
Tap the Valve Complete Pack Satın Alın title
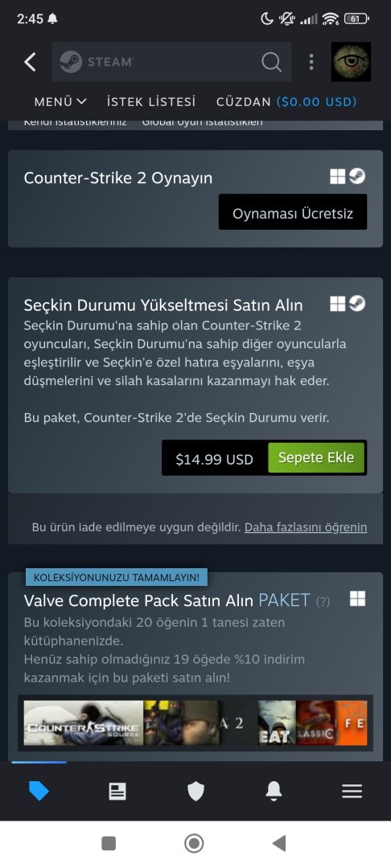click(139, 600)
